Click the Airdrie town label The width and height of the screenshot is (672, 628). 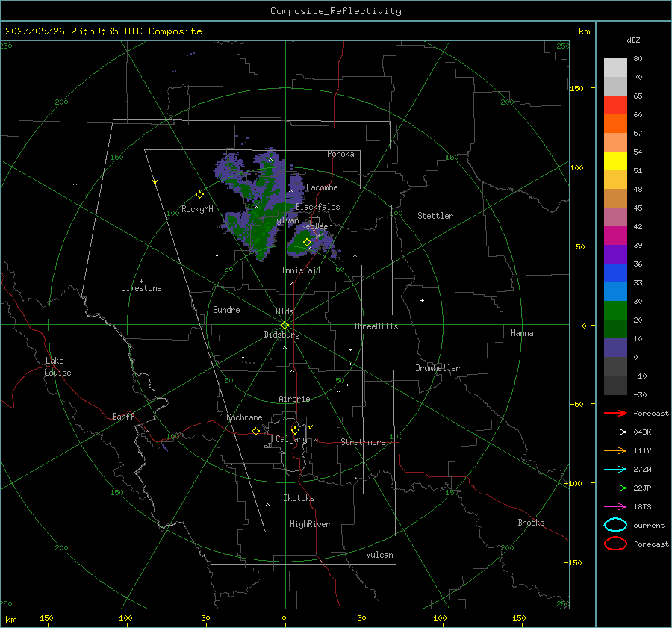pyautogui.click(x=294, y=399)
